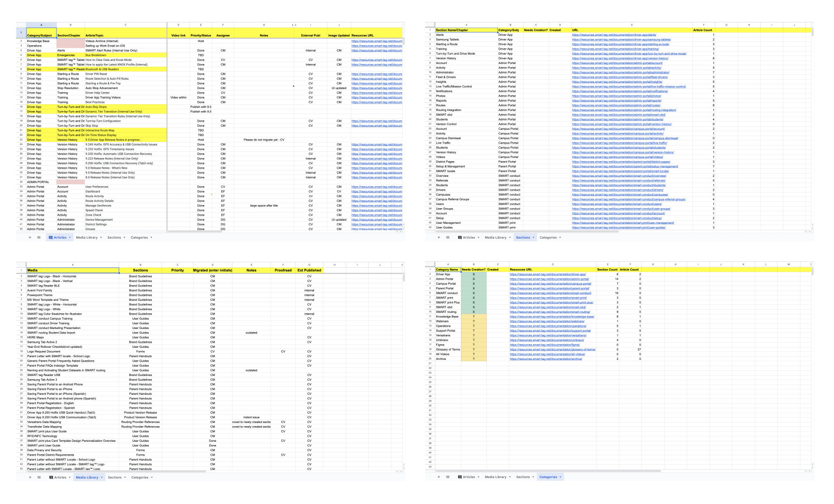Open the all-sheets list icon in Media Library-sheet panel

(39, 477)
